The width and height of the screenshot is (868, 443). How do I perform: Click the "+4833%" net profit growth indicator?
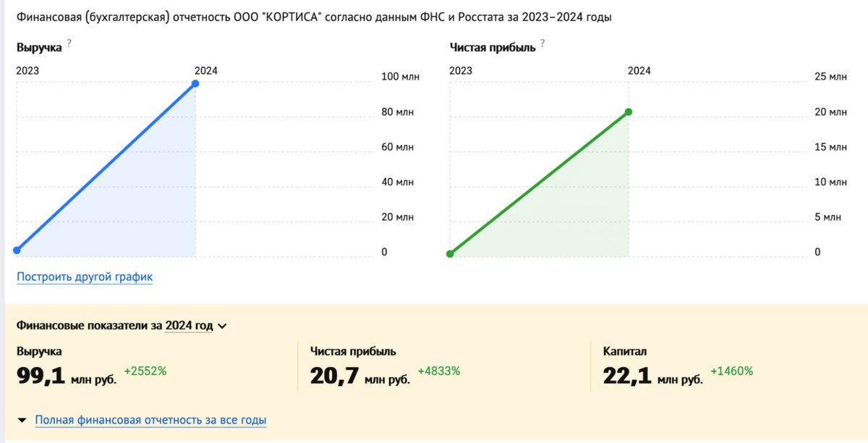pos(439,371)
